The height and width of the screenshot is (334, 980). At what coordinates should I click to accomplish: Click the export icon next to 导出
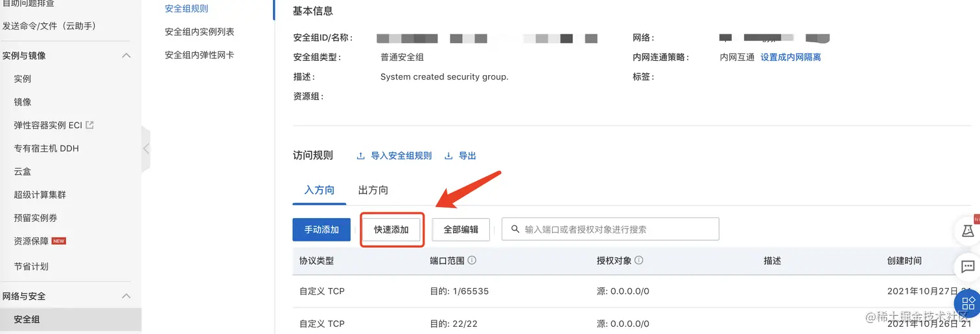(x=449, y=156)
